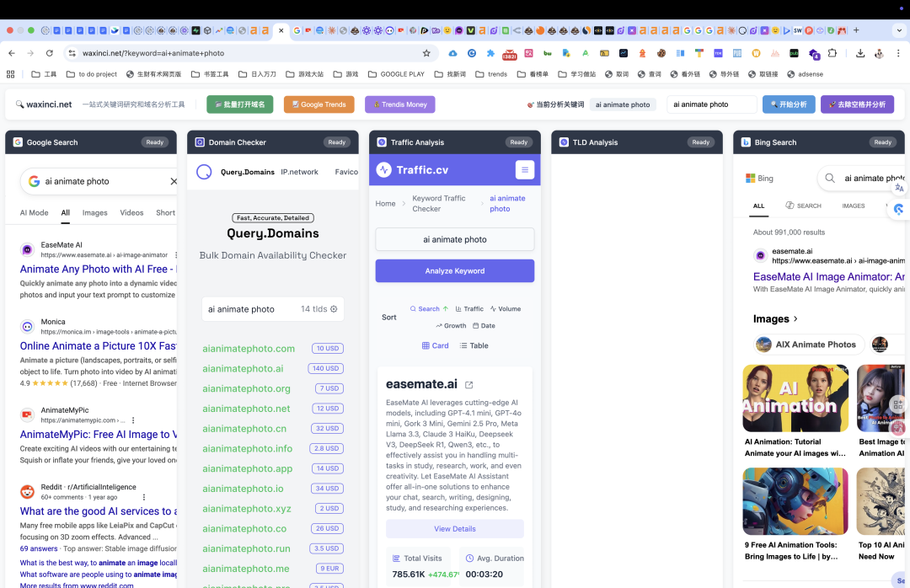This screenshot has height=588, width=910.
Task: Switch traffic results to Table view
Action: [474, 345]
